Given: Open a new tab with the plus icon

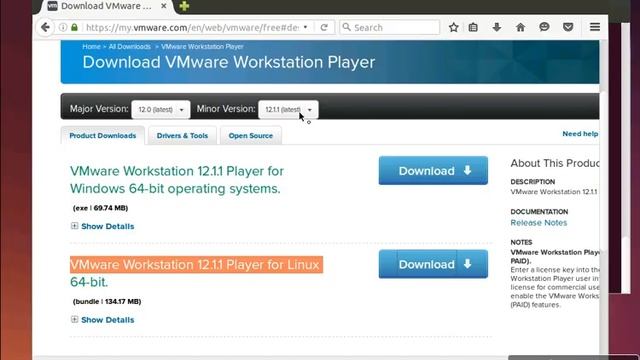Looking at the screenshot, I should click(x=184, y=6).
